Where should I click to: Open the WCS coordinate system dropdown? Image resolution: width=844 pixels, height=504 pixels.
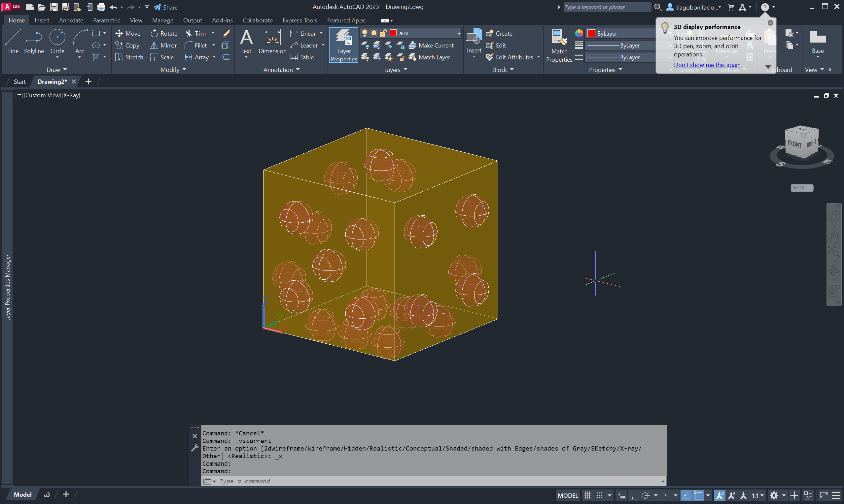802,188
